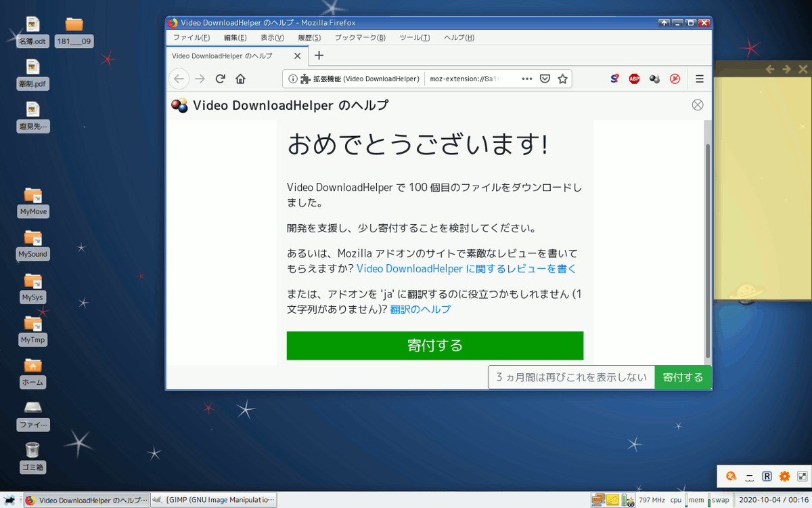812x508 pixels.
Task: Open the MyTmp desktop folder
Action: (x=33, y=330)
